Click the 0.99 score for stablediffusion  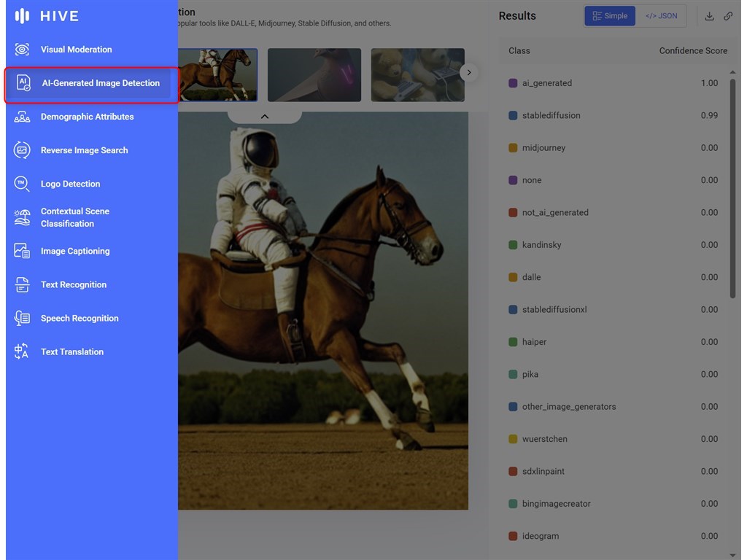[x=709, y=116]
